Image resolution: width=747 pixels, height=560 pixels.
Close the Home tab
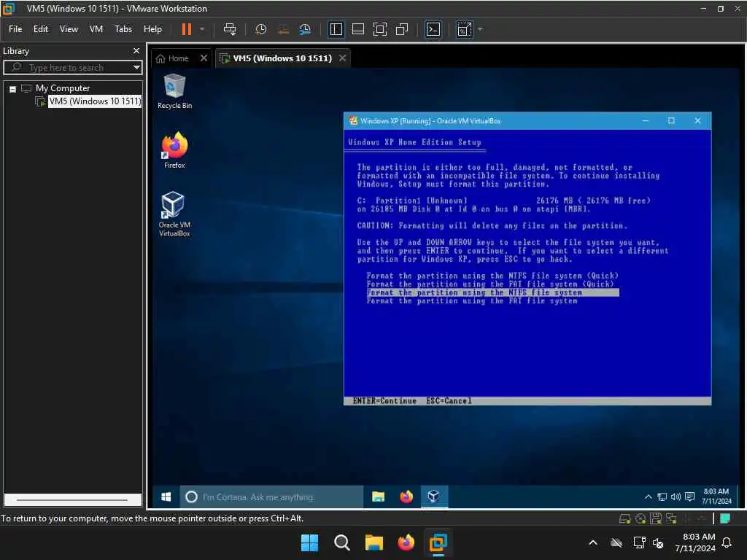click(204, 58)
